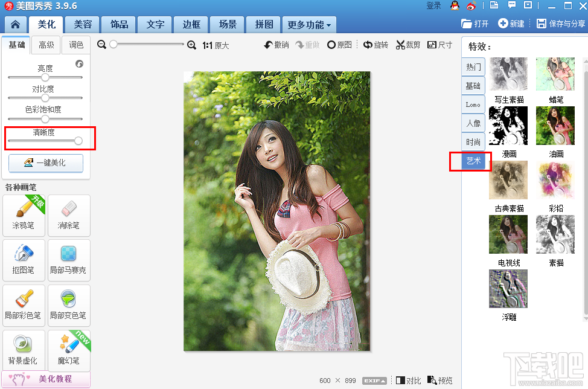588x389 pixels.
Task: Click 登录 to log in
Action: 433,5
